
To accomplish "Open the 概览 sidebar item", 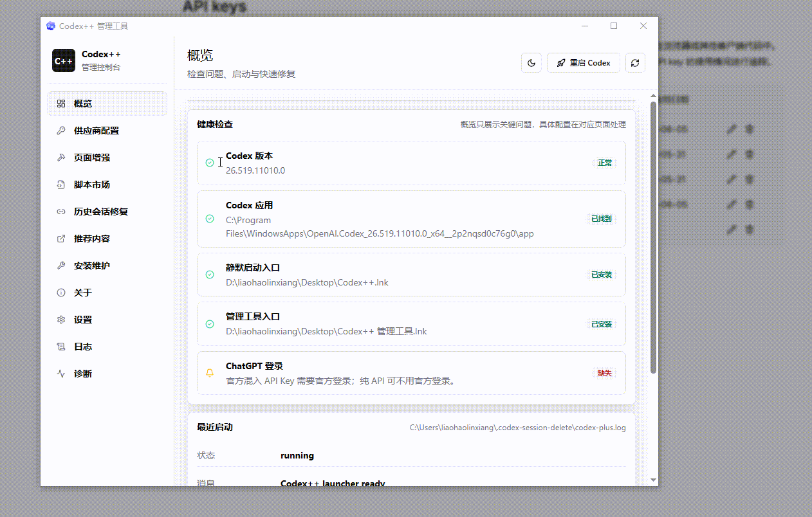I will [107, 104].
